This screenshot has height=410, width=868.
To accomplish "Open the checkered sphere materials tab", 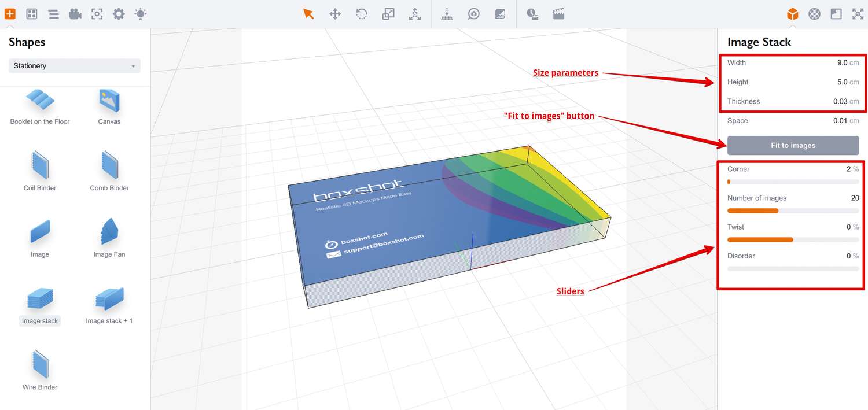I will pos(814,14).
